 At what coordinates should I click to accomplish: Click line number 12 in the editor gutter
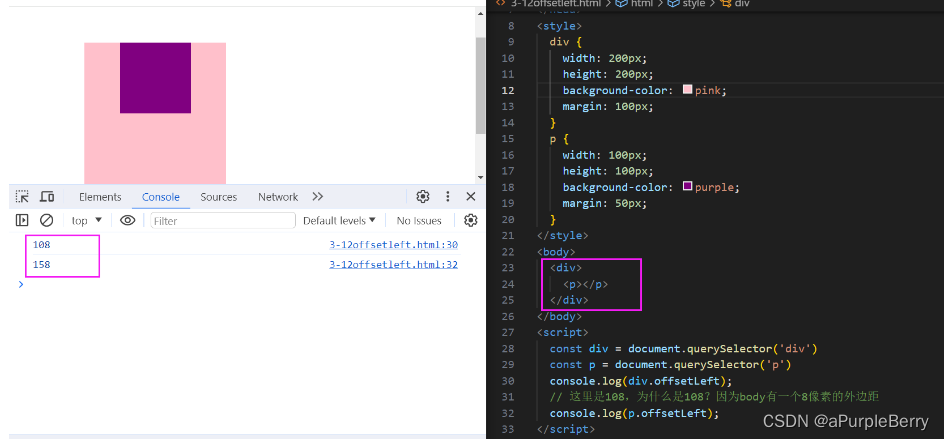(x=507, y=90)
